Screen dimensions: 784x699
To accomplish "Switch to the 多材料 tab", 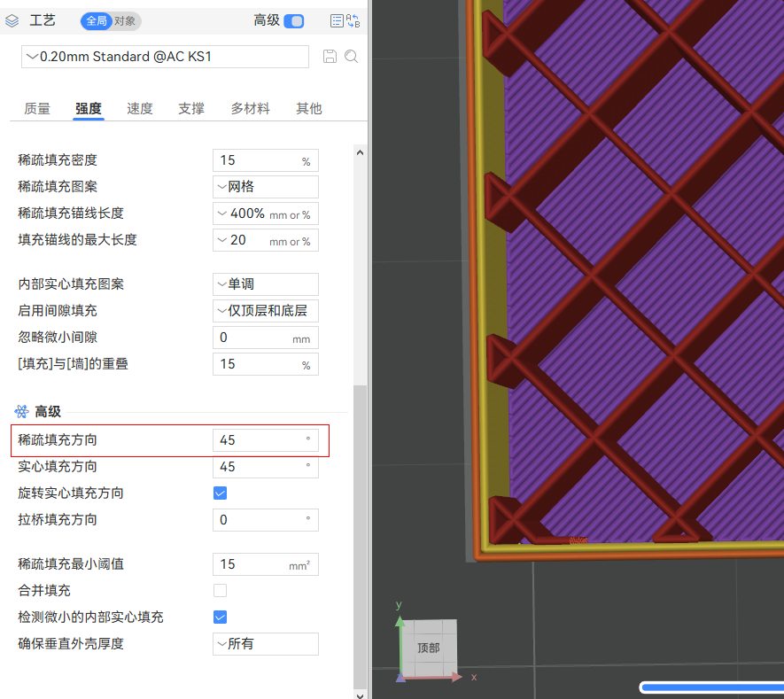I will [250, 108].
